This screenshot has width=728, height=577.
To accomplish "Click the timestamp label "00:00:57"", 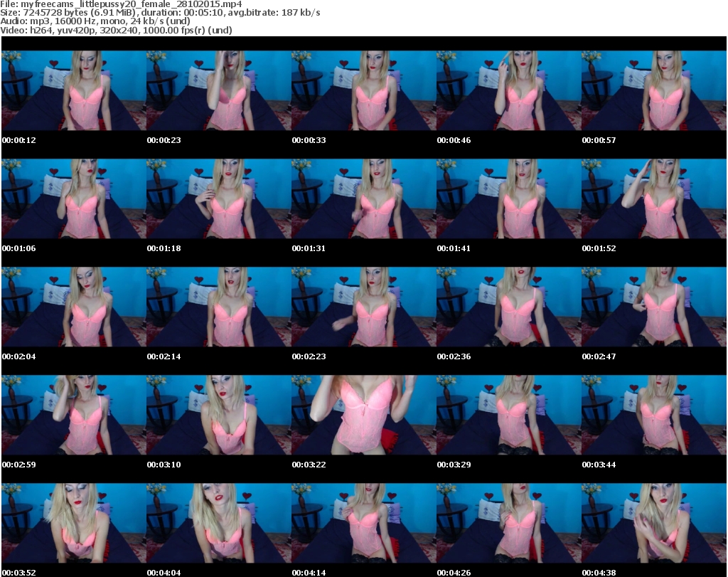I will 599,140.
